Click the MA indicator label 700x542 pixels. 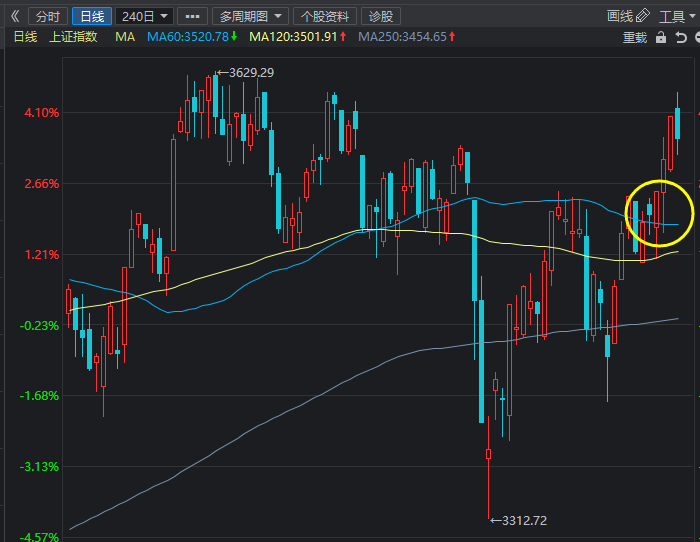pyautogui.click(x=125, y=37)
